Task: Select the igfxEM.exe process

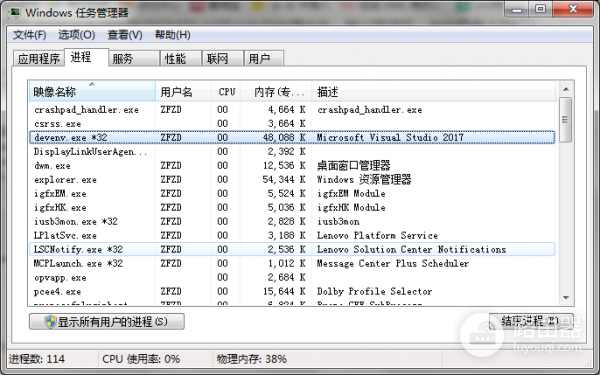Action: 292,194
